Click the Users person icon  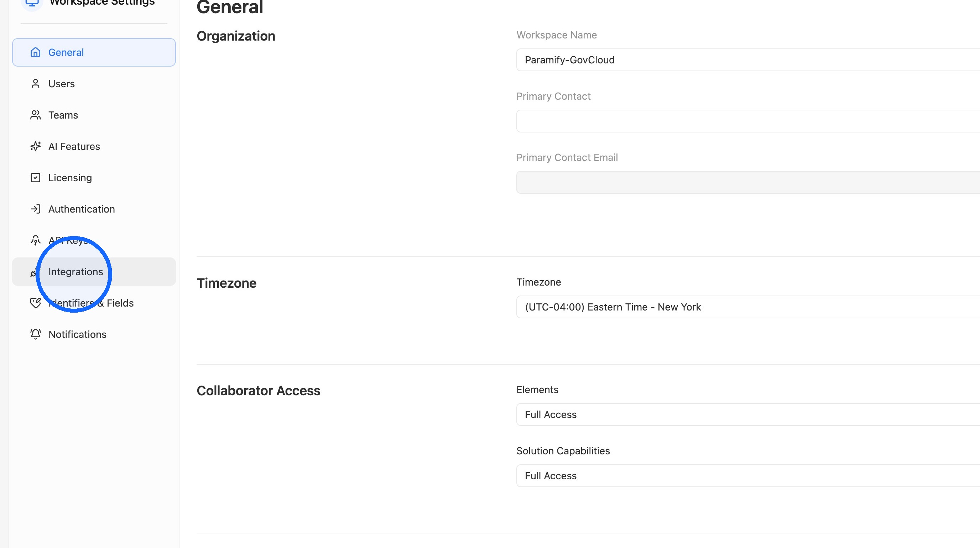click(x=35, y=84)
